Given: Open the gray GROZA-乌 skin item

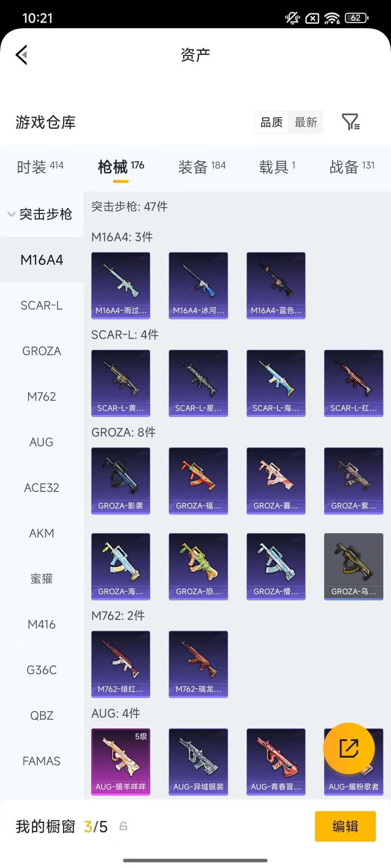Looking at the screenshot, I should coord(354,566).
